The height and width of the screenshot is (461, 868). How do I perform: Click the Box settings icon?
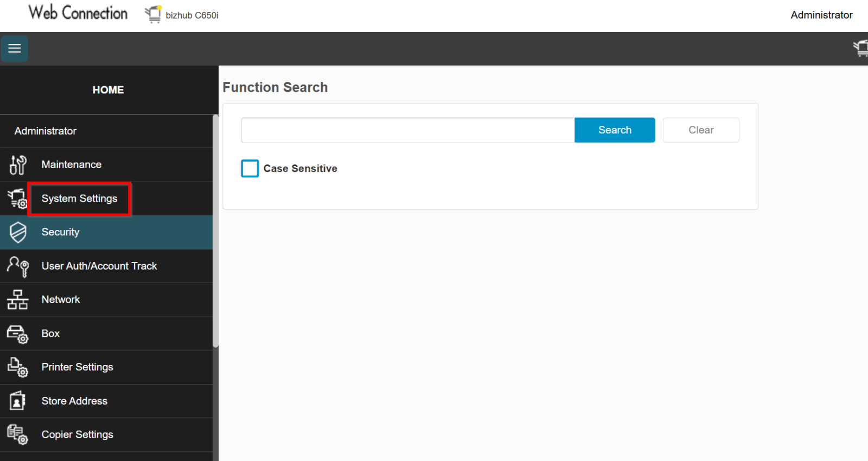click(17, 334)
